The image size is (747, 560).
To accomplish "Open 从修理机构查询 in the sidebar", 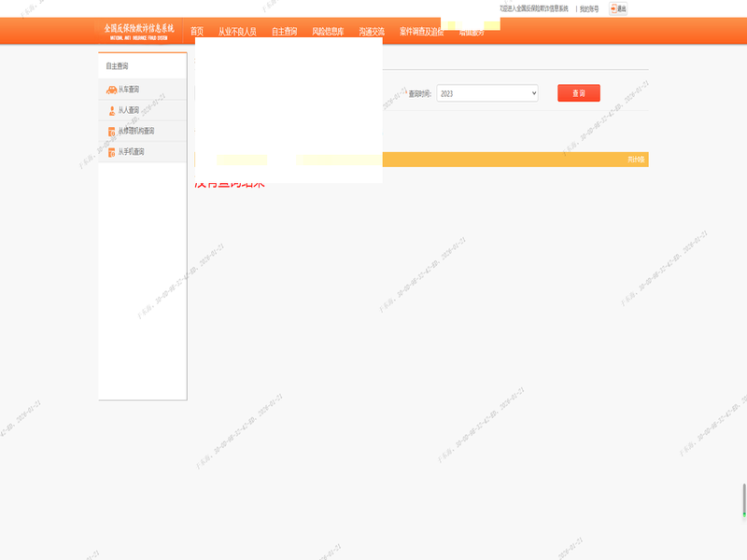I will [x=136, y=131].
